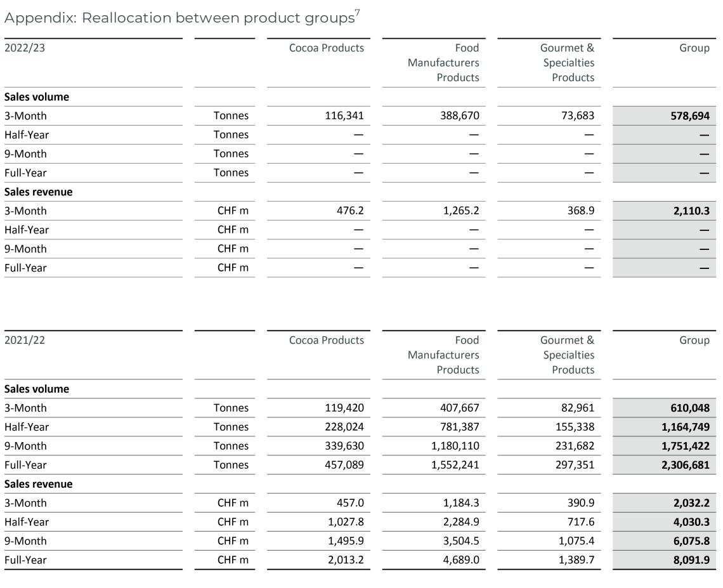
Task: Select the 2,110.3 Group revenue figure
Action: (692, 210)
